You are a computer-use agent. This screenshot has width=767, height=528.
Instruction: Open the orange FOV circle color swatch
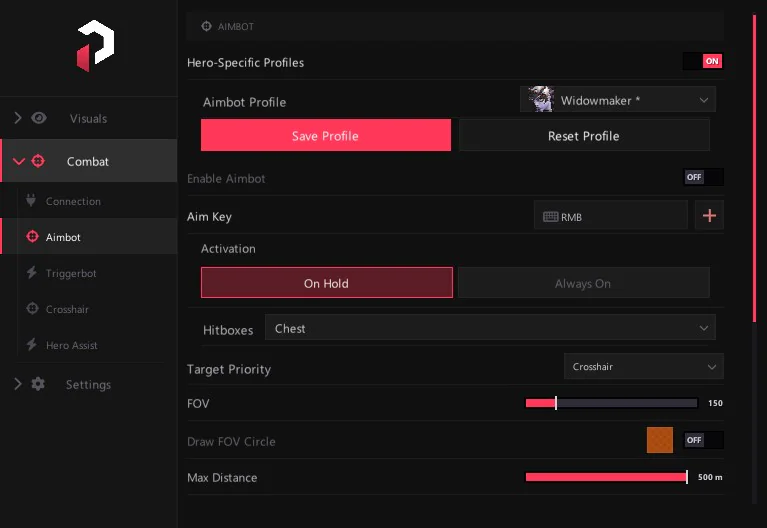pos(660,440)
